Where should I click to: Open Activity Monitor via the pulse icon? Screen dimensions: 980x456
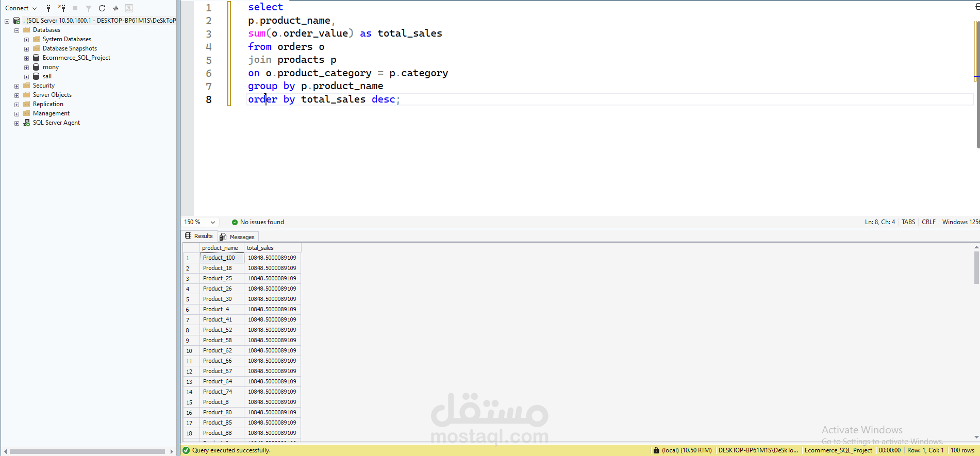click(x=115, y=8)
